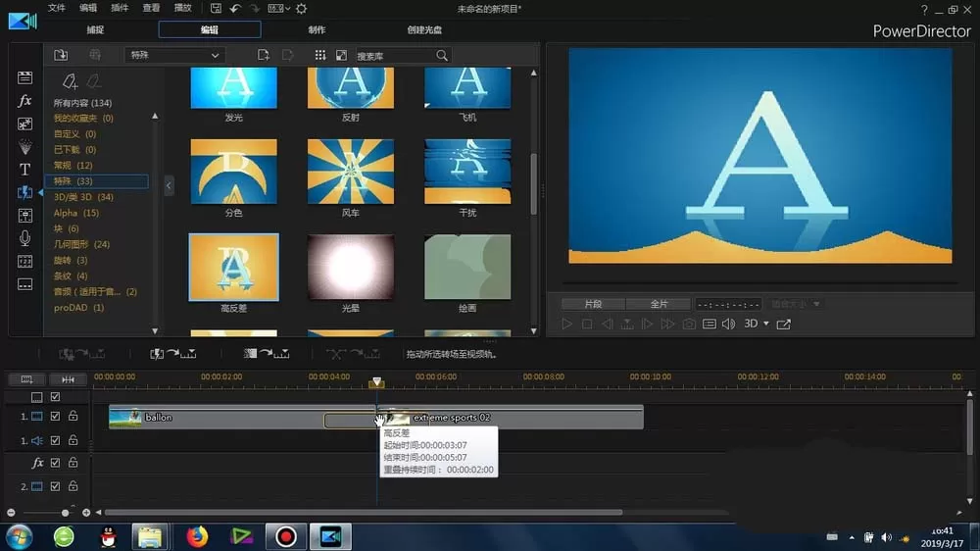Image resolution: width=980 pixels, height=551 pixels.
Task: Open the FX effects room icon
Action: pyautogui.click(x=24, y=101)
